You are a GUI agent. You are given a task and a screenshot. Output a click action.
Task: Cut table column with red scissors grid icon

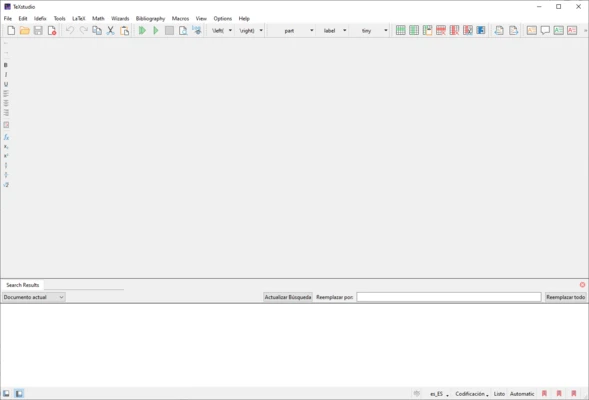pyautogui.click(x=468, y=30)
